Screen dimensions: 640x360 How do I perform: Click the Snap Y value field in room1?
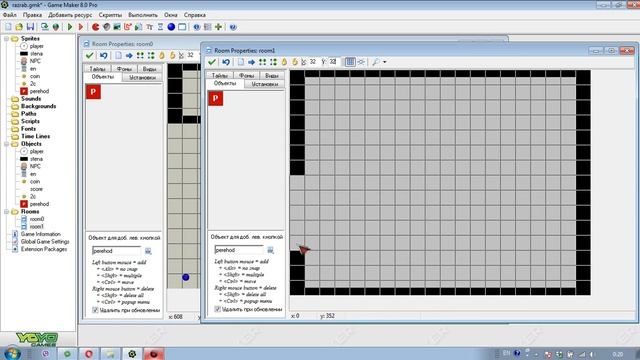[x=333, y=62]
